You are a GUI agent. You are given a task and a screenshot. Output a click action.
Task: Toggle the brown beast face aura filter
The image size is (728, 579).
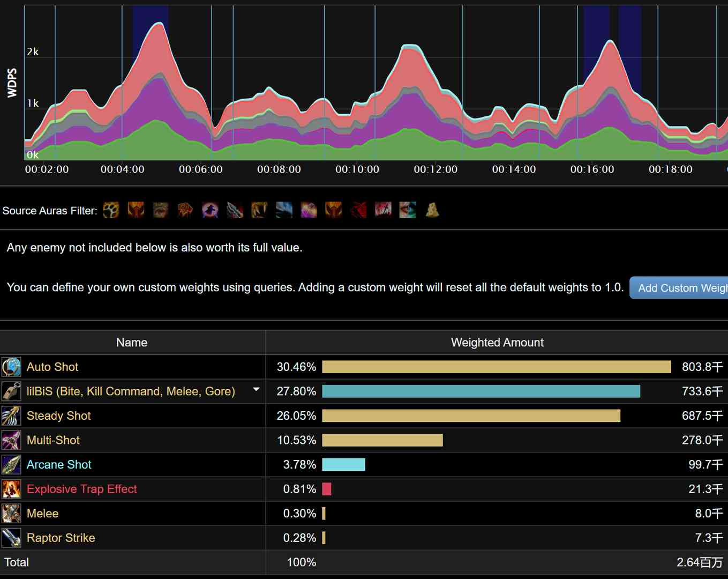tap(160, 210)
